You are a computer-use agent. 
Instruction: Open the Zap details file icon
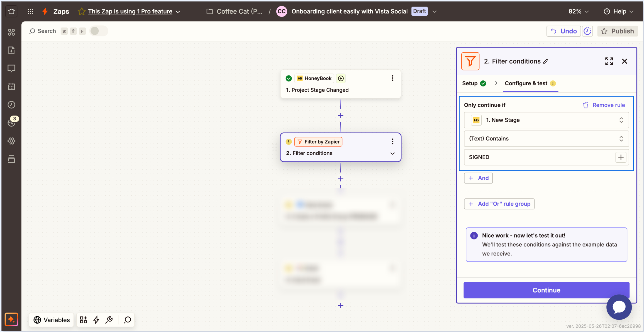(11, 50)
